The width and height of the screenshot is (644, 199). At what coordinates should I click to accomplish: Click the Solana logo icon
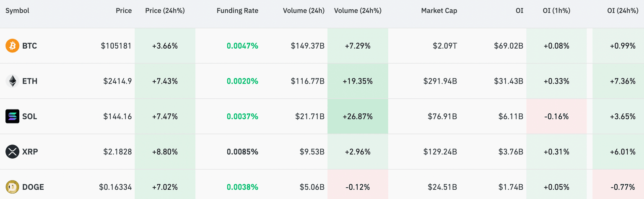(x=13, y=116)
